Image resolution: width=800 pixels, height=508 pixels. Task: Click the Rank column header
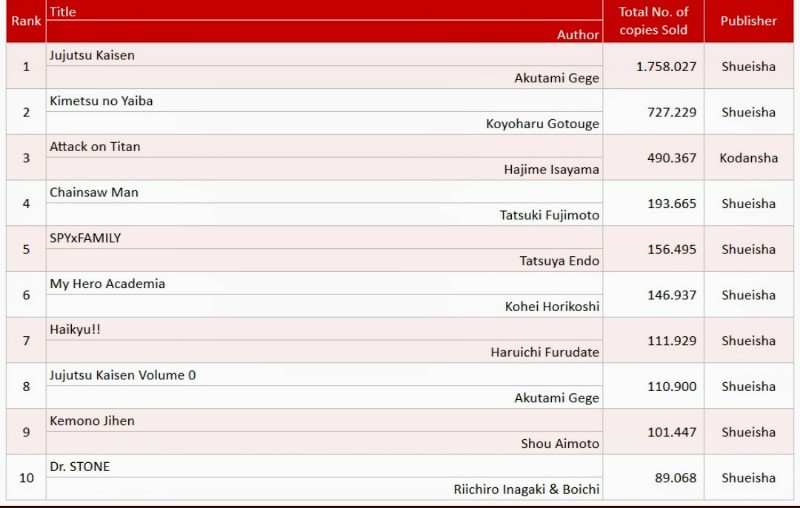click(x=26, y=21)
